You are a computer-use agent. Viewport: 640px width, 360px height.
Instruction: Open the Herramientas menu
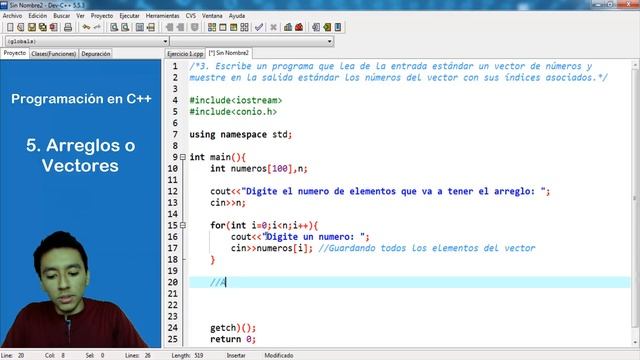click(162, 16)
